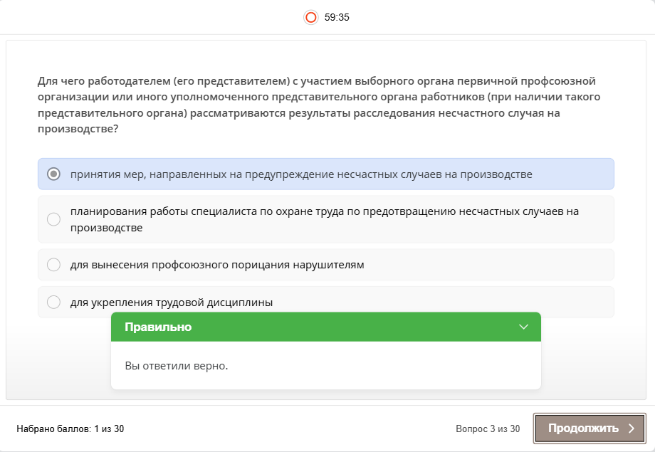Click answer text 'принятия мер, направленных на предупреждение'
The image size is (655, 452).
(x=301, y=174)
